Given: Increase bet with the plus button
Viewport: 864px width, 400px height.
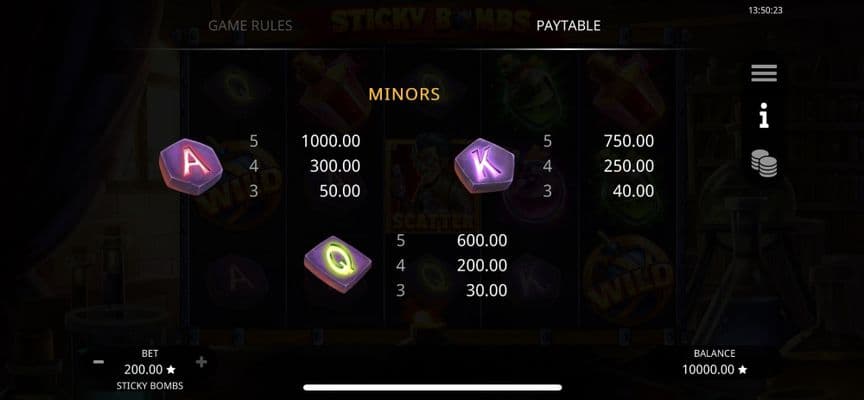Looking at the screenshot, I should click(202, 362).
